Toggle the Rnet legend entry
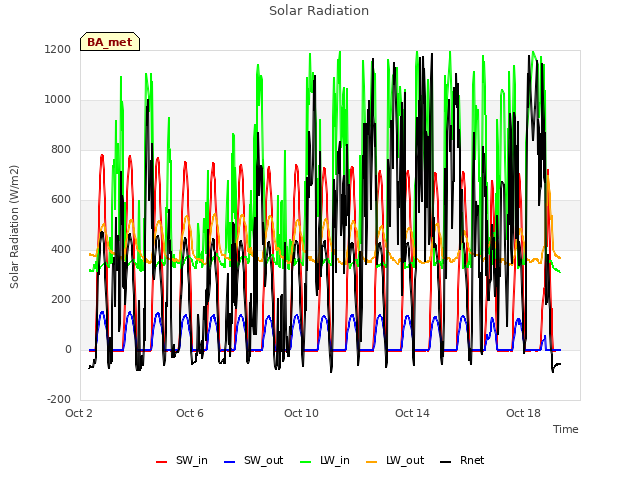The width and height of the screenshot is (640, 480). point(462,460)
